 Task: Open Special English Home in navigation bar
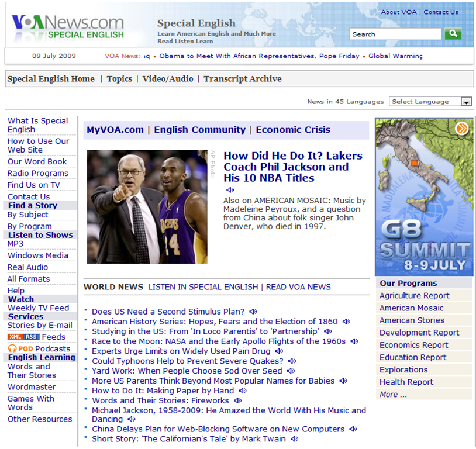(51, 79)
